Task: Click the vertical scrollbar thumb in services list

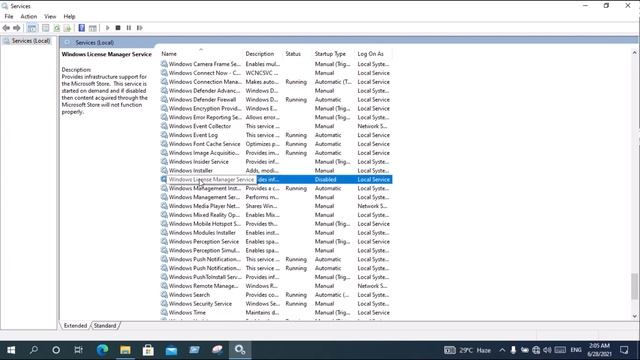Action: [634, 287]
